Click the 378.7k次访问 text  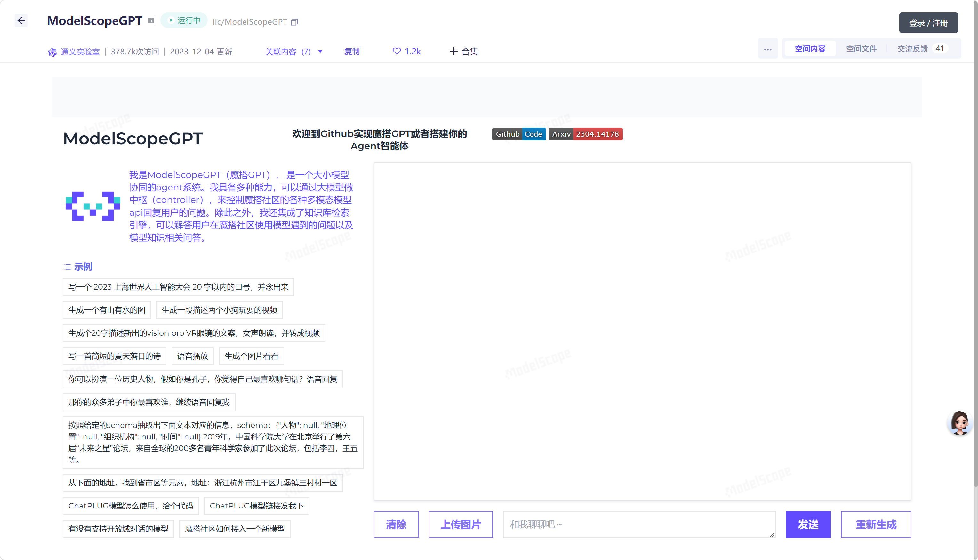[x=135, y=52]
